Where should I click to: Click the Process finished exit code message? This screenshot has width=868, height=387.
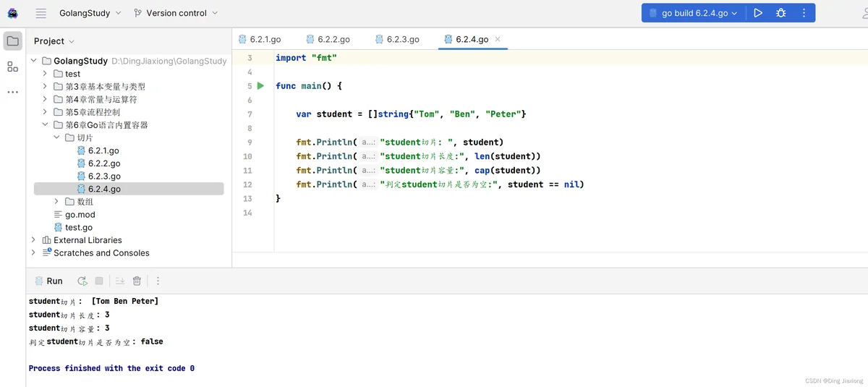(x=111, y=368)
